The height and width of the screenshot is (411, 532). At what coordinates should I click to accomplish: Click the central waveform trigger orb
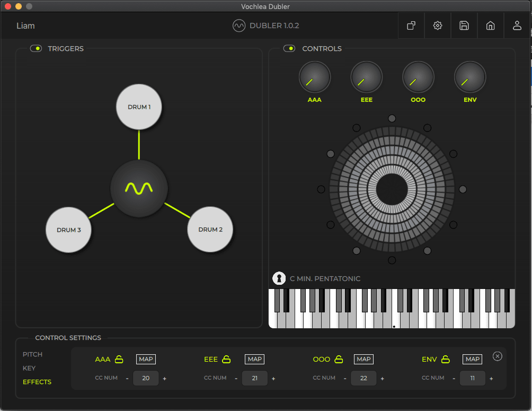click(x=139, y=188)
